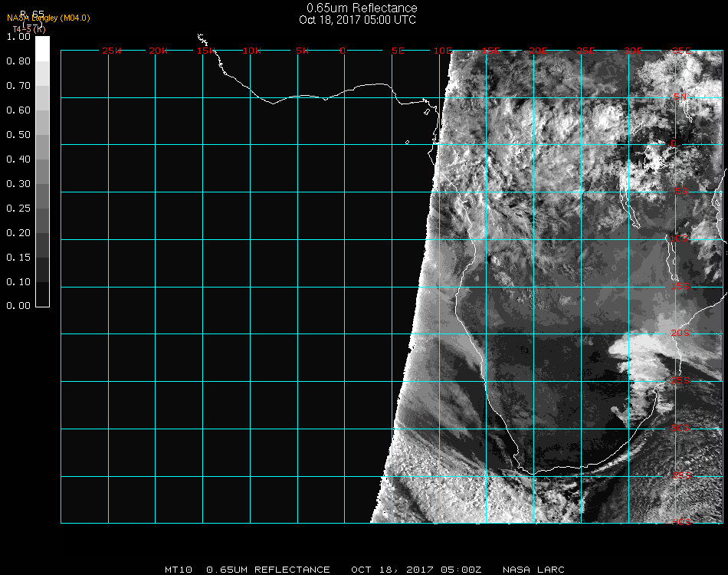Click the 10W longitude label

tap(252, 51)
